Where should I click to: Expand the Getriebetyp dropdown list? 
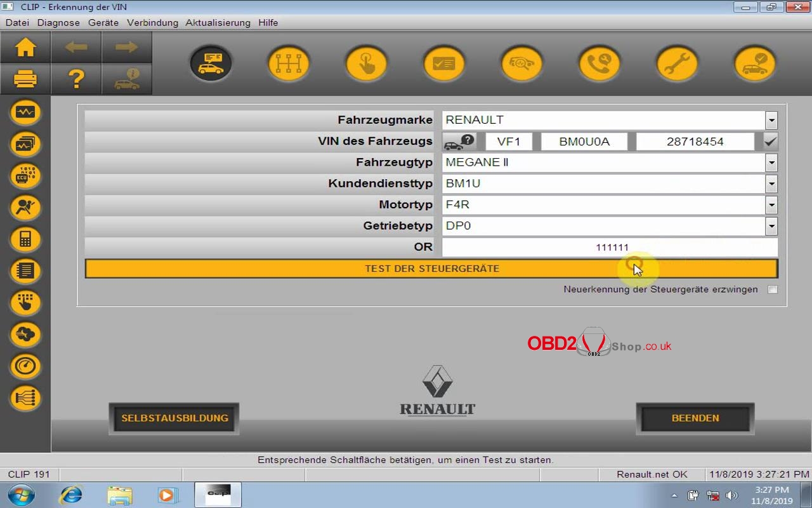[771, 226]
